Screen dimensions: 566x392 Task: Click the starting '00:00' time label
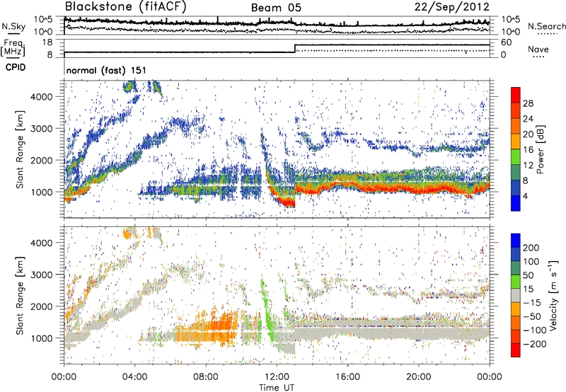tap(64, 377)
